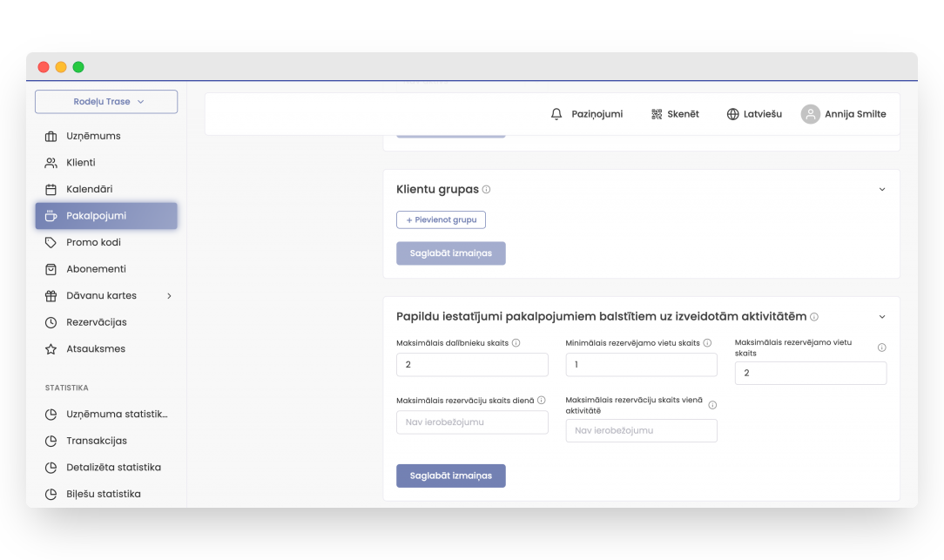
Task: Click info icon next to Maksimālais dalībnieku skaits
Action: click(x=516, y=343)
